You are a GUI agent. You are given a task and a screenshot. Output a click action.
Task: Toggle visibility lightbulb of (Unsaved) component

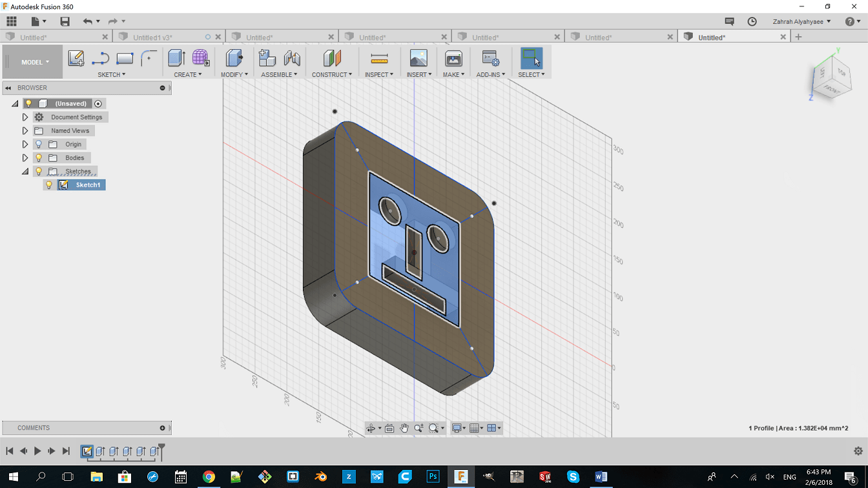28,103
